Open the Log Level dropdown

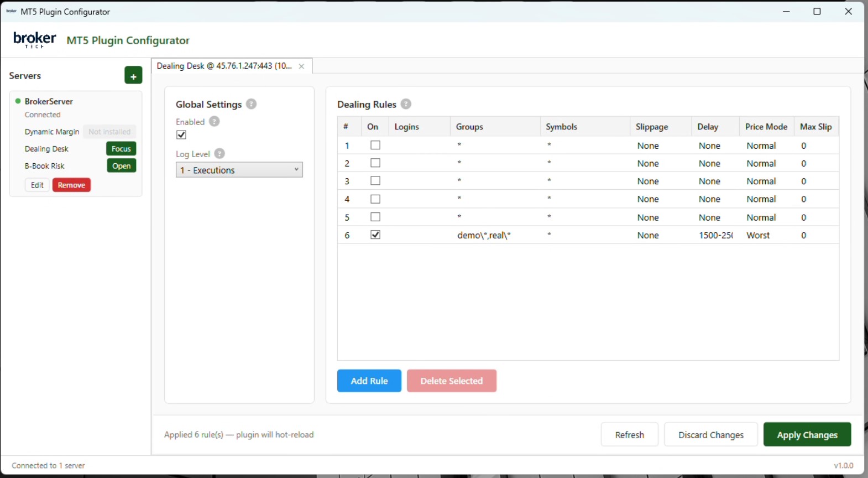pos(239,170)
